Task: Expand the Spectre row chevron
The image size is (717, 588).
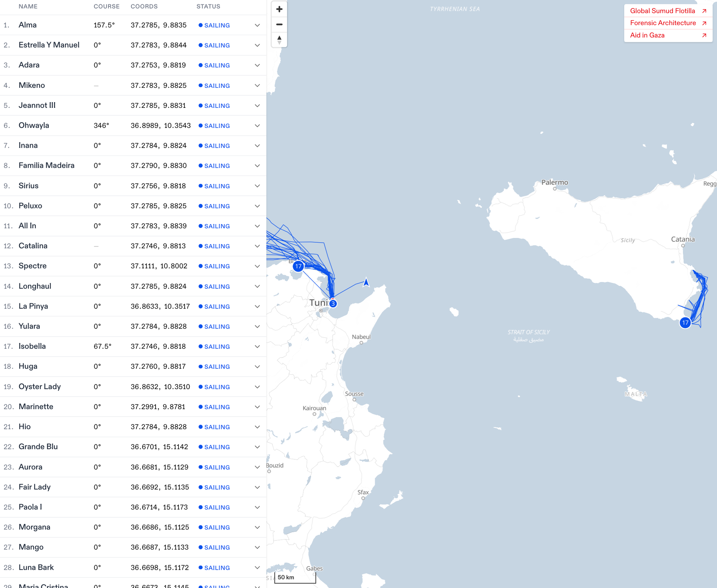Action: pyautogui.click(x=257, y=266)
